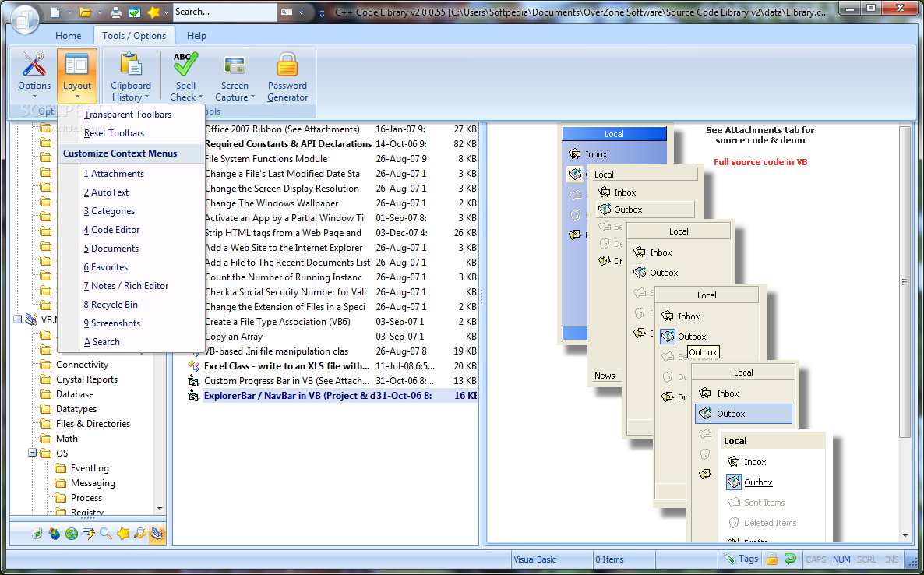
Task: Click the tree panel scroll down arrow
Action: coord(160,509)
